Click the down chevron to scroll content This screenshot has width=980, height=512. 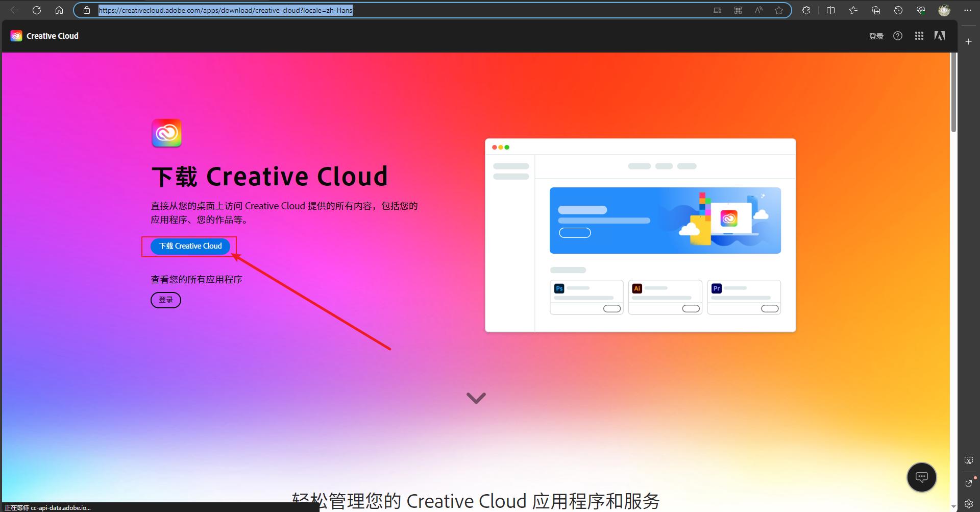pos(476,398)
